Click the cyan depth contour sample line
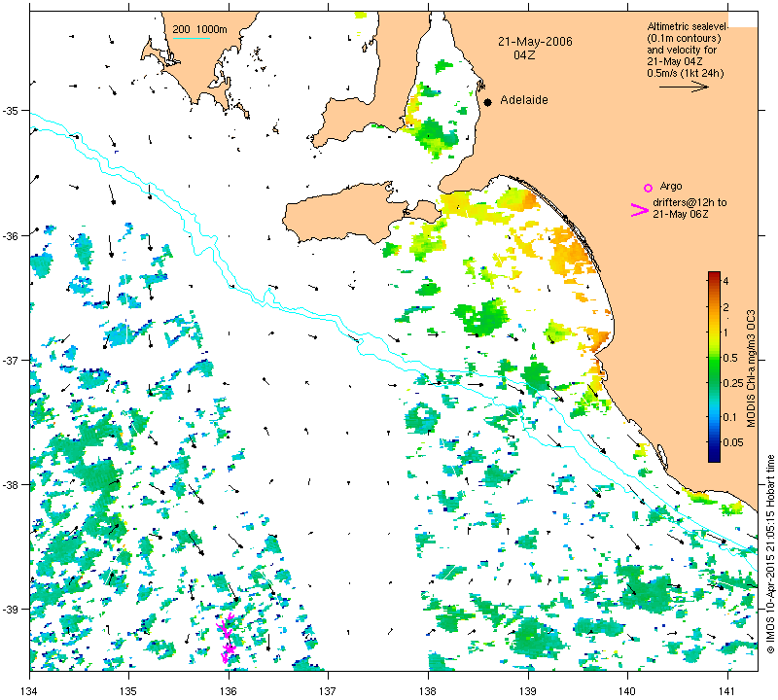This screenshot has height=700, width=778. click(191, 38)
